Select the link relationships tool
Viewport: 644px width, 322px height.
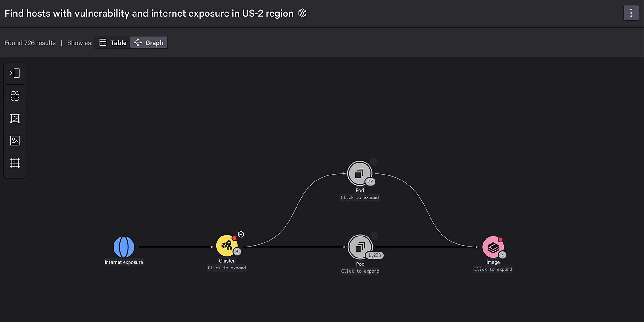pyautogui.click(x=15, y=96)
